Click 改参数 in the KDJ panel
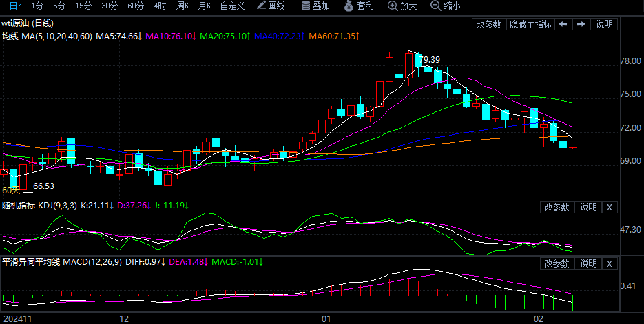 point(557,207)
